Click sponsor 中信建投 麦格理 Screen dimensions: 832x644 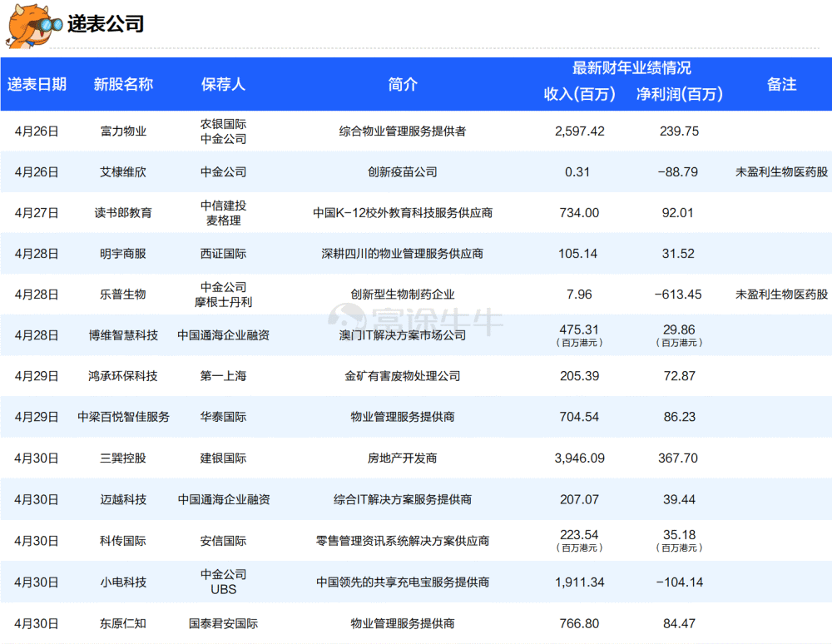point(223,213)
